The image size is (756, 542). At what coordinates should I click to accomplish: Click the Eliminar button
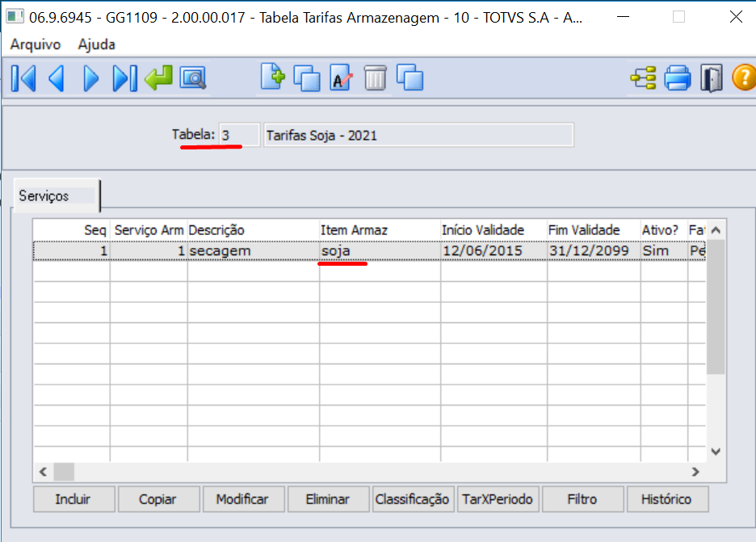pos(329,499)
